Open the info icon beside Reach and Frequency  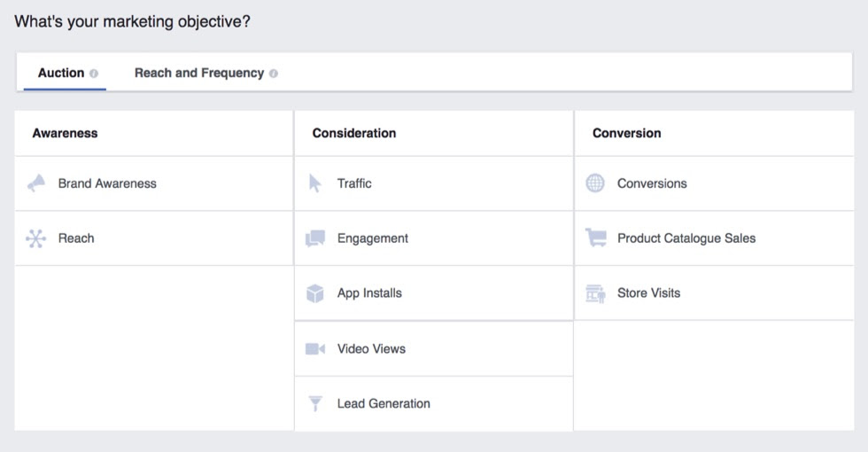coord(274,73)
